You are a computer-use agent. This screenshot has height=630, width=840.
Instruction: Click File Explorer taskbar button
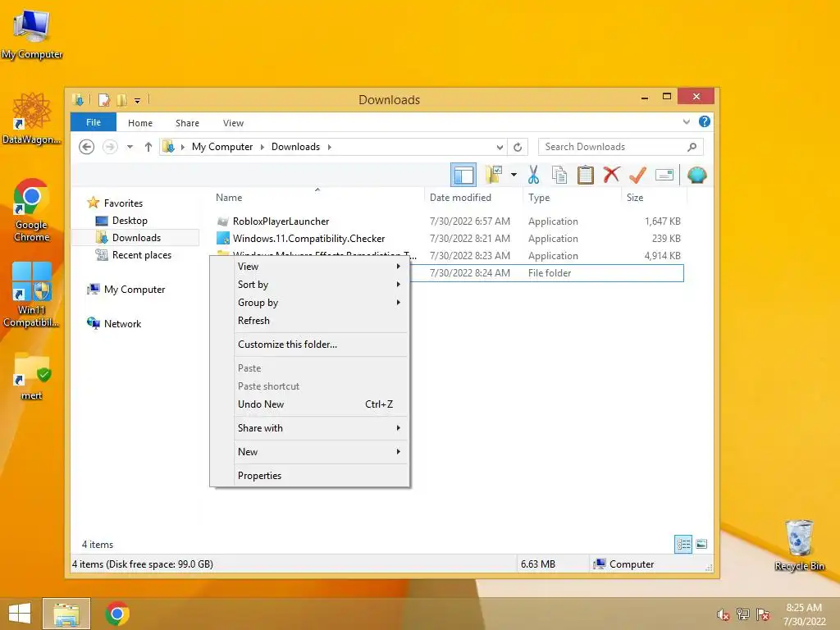[x=66, y=614]
